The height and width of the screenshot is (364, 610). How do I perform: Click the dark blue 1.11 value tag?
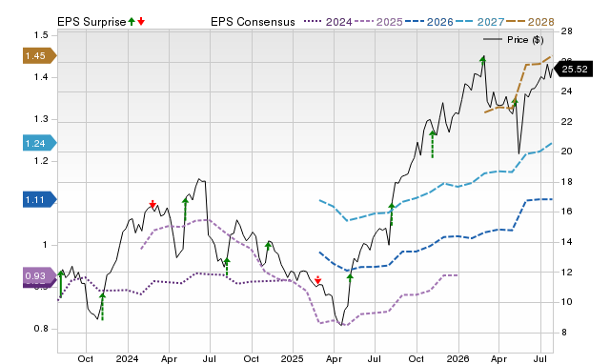click(40, 200)
